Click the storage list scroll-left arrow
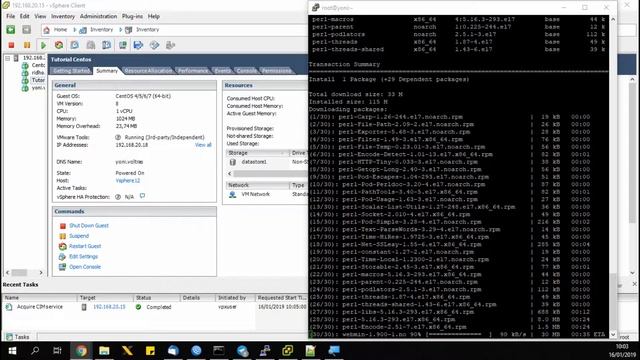The image size is (640, 360). (229, 173)
